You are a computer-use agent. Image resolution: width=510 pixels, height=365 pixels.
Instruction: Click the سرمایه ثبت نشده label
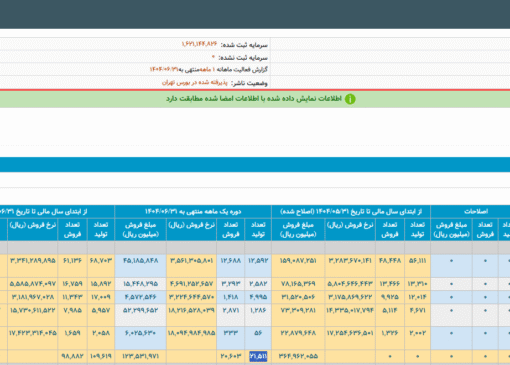pyautogui.click(x=243, y=58)
